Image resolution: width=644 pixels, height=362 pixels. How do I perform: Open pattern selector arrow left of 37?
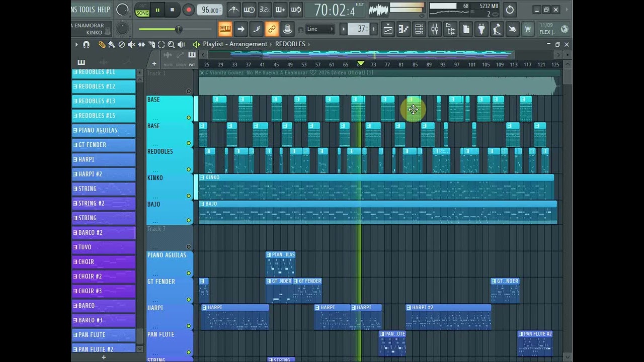tap(344, 29)
